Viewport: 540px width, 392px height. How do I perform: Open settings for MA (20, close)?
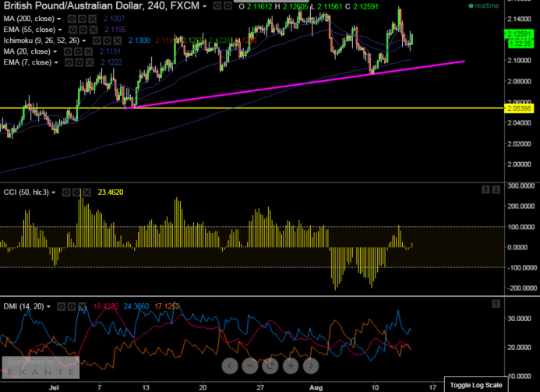[78, 51]
